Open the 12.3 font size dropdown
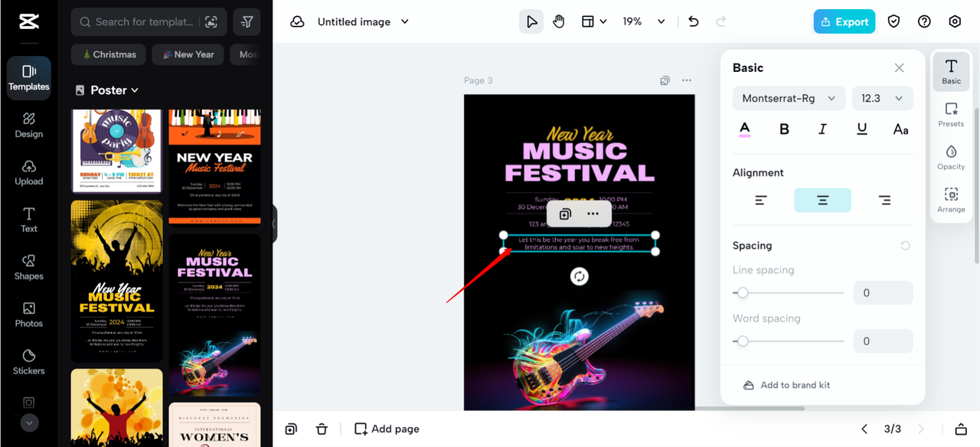Image resolution: width=980 pixels, height=447 pixels. tap(882, 98)
